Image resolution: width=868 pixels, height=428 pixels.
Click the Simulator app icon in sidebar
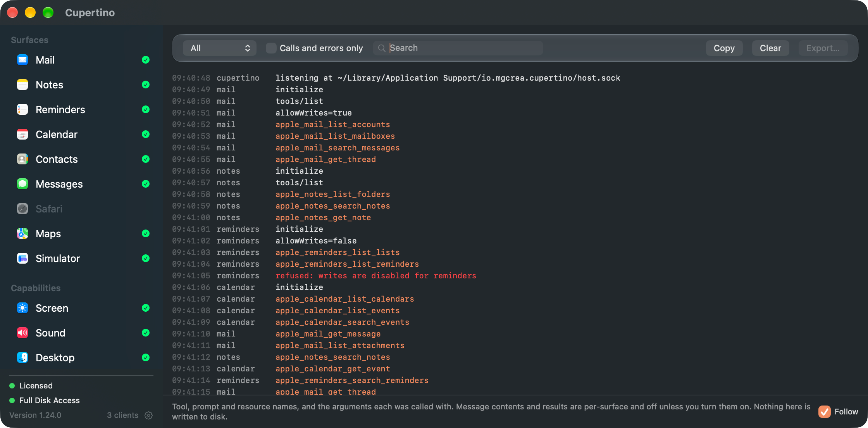(x=22, y=258)
